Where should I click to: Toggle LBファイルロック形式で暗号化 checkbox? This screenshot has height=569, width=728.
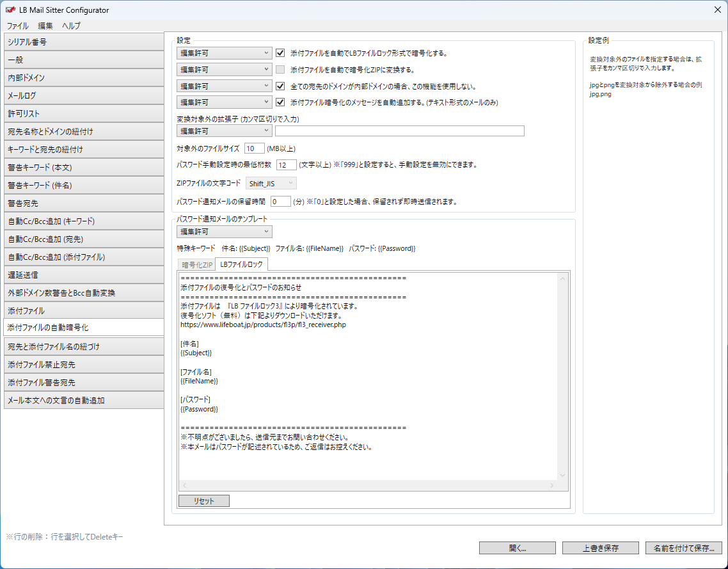coord(280,54)
